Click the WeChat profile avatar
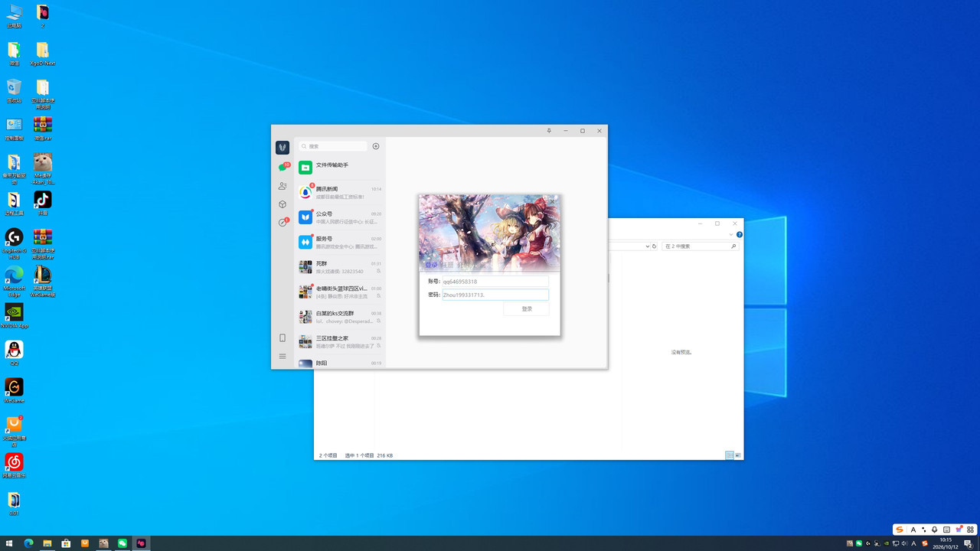The width and height of the screenshot is (980, 551). click(x=283, y=147)
